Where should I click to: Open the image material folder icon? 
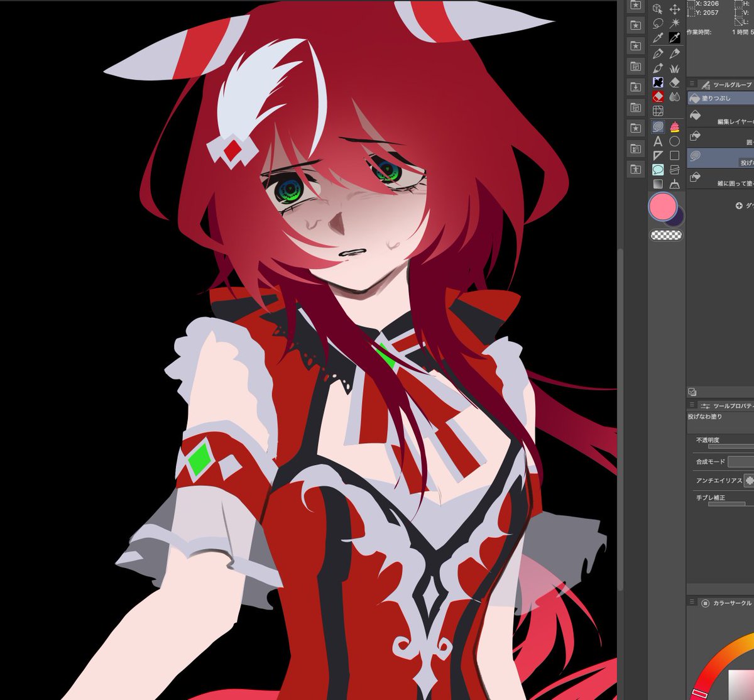[636, 149]
